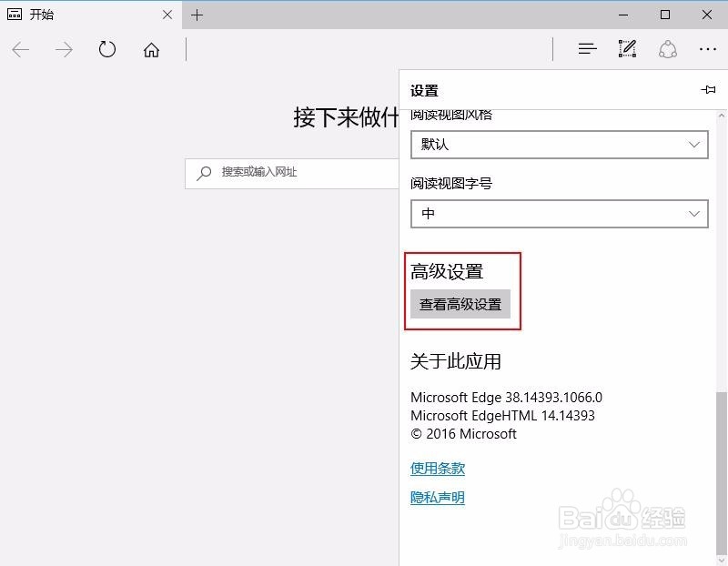Open a new tab with plus button
Viewport: 728px width, 566px height.
(x=197, y=15)
